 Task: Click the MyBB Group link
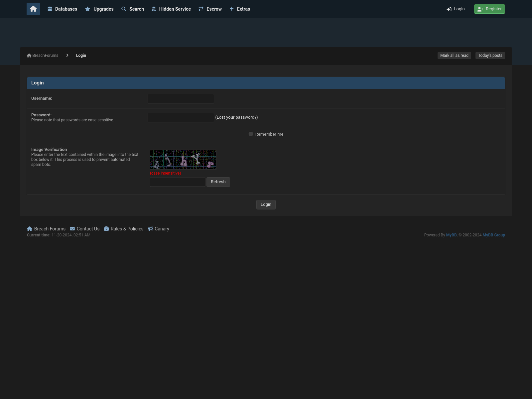pyautogui.click(x=494, y=235)
